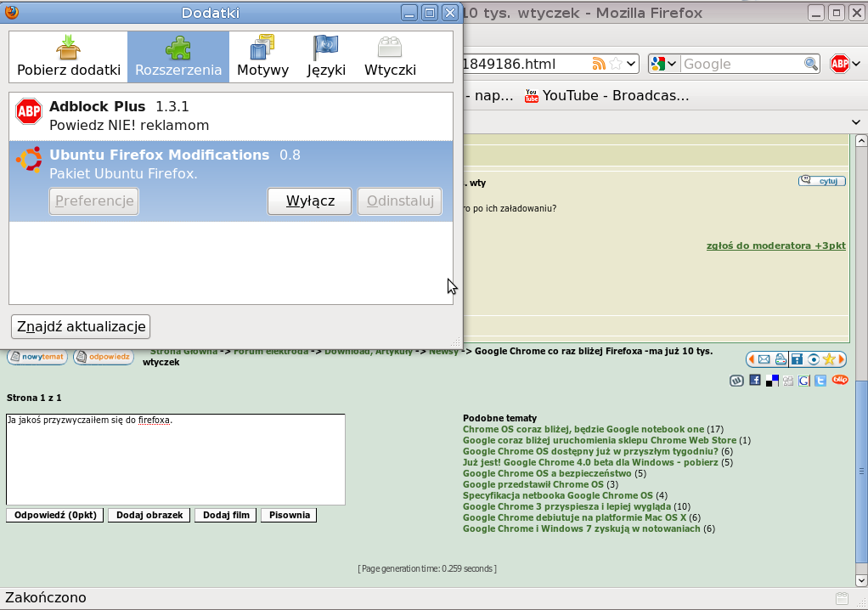Image resolution: width=868 pixels, height=610 pixels.
Task: Share via the Twitter icon
Action: pyautogui.click(x=820, y=381)
